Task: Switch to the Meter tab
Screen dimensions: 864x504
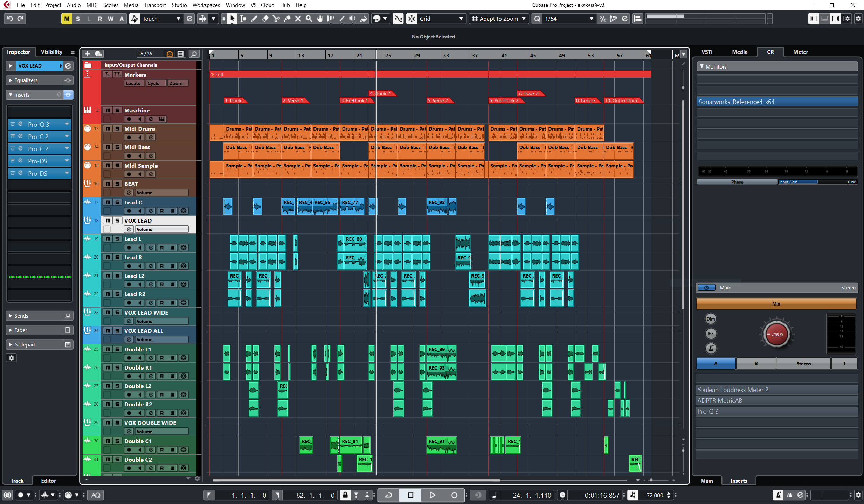Action: 800,52
